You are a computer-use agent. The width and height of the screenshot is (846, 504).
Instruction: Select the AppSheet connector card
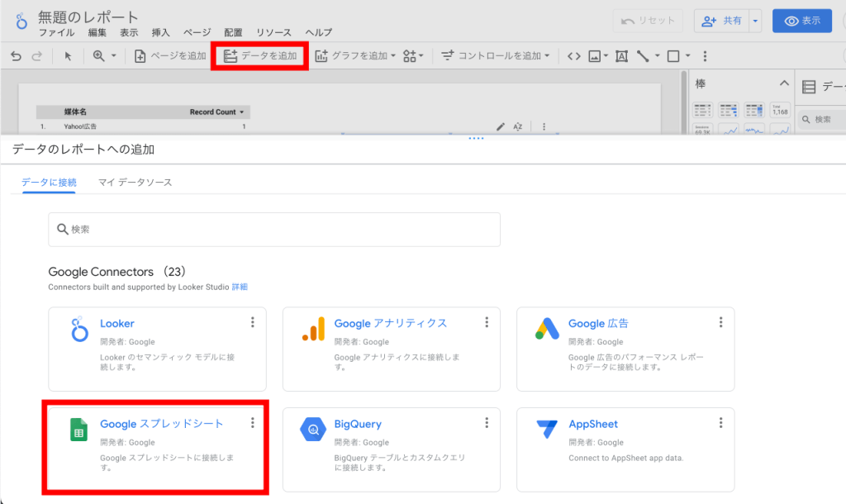(x=625, y=449)
